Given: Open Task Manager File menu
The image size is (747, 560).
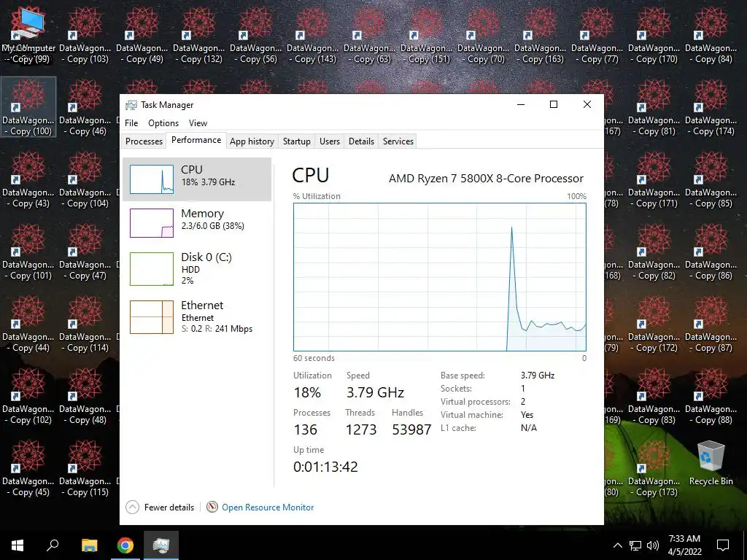Looking at the screenshot, I should (x=131, y=122).
